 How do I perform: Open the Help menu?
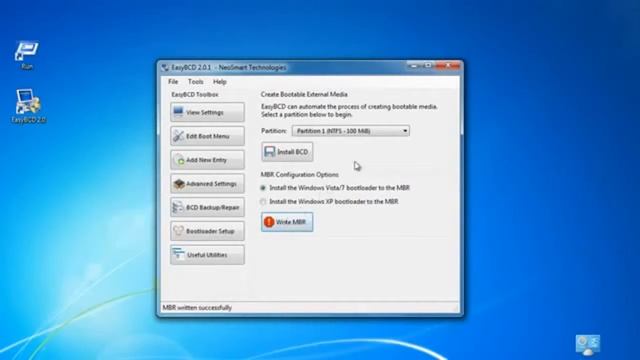click(220, 82)
